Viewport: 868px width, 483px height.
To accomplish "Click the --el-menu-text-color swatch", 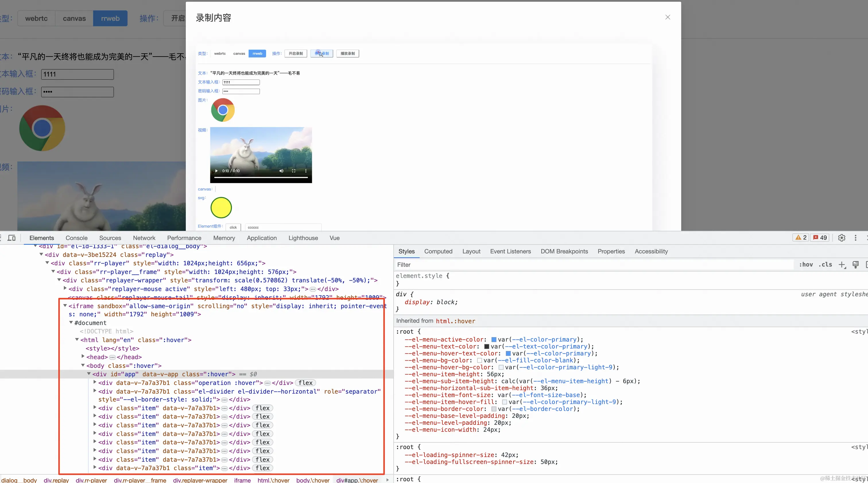I will coord(487,347).
